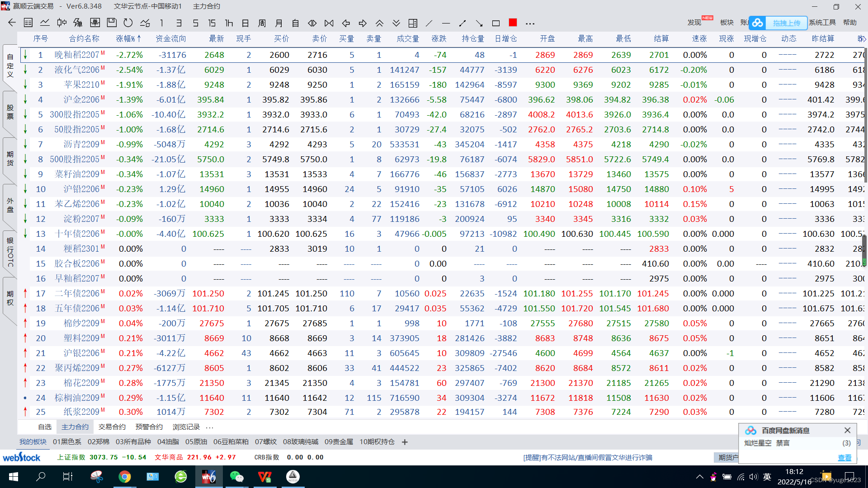Viewport: 868px width, 488px height.
Task: Open WeChat from the taskbar
Action: click(236, 477)
